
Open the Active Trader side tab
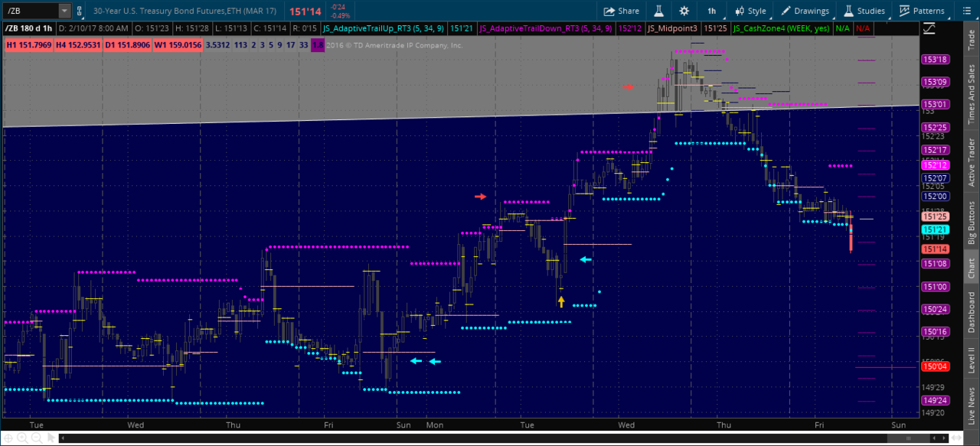pyautogui.click(x=972, y=162)
